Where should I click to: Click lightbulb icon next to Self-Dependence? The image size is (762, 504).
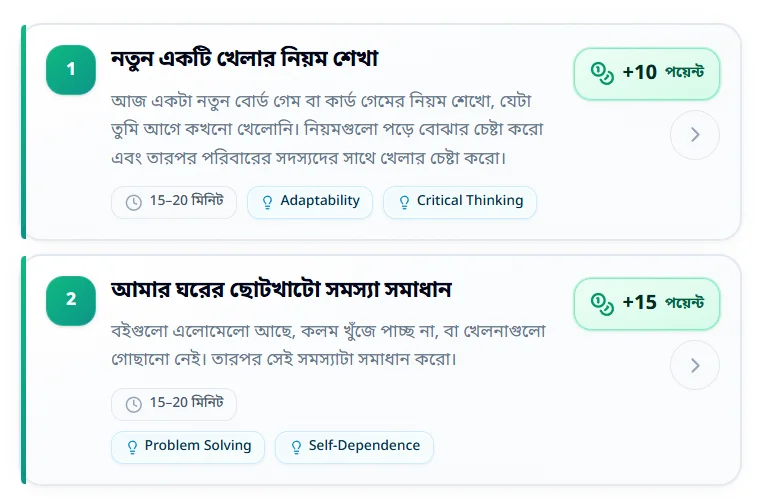click(x=296, y=447)
